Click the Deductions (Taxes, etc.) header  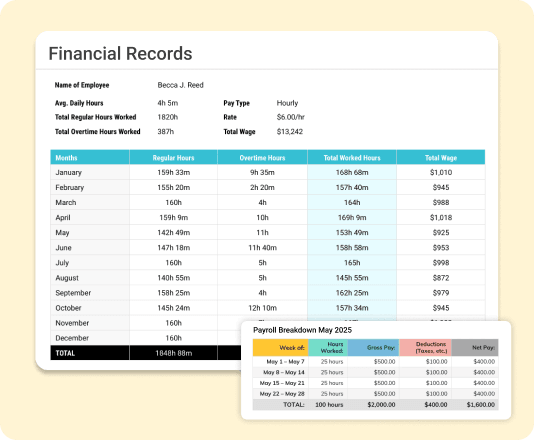[x=425, y=348]
